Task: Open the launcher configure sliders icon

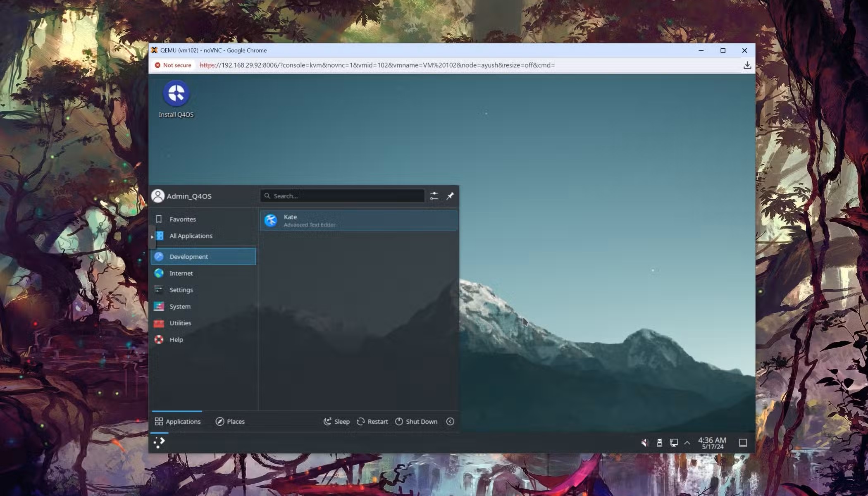Action: [434, 196]
